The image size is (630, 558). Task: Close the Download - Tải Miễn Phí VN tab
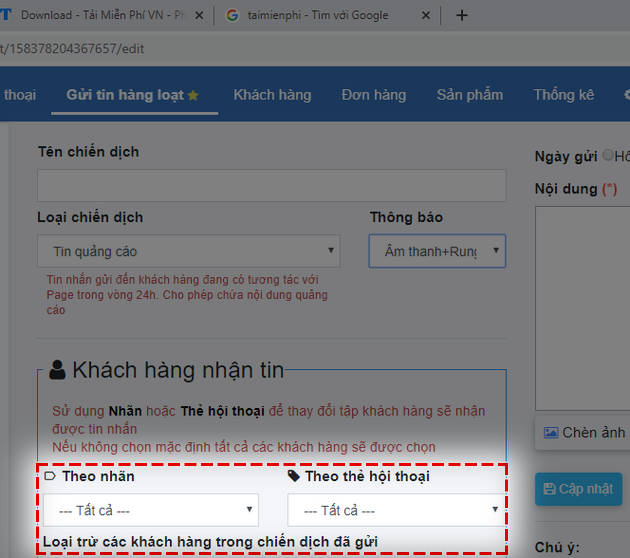[199, 16]
